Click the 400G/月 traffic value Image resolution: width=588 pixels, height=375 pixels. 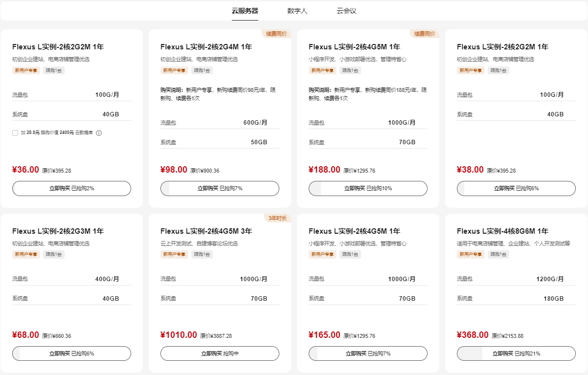107,279
